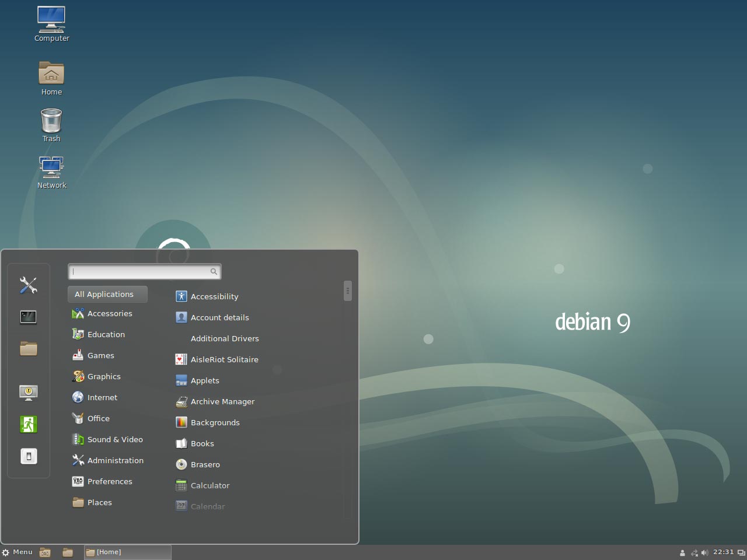Open AisleRiot Solitaire

(x=225, y=359)
